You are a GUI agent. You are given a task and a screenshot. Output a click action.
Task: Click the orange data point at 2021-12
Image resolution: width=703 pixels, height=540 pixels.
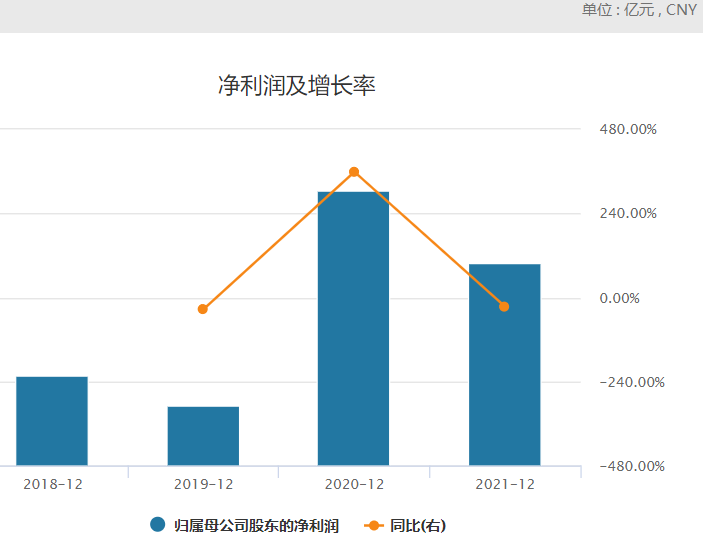pyautogui.click(x=504, y=306)
